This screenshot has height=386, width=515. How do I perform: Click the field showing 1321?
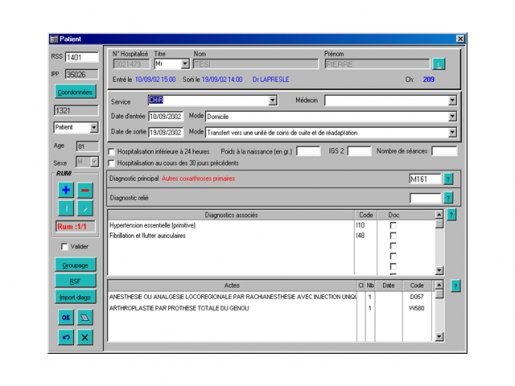[76, 110]
